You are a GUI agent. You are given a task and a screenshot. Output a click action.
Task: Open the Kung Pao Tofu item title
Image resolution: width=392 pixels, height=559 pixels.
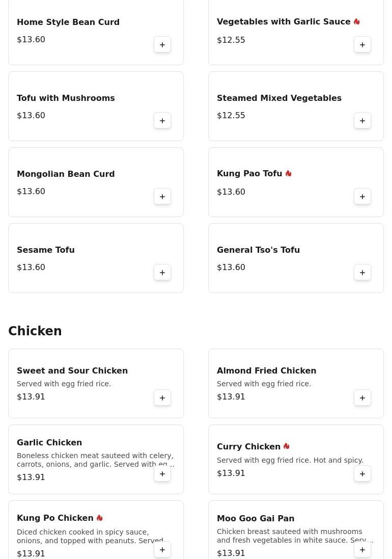pyautogui.click(x=249, y=174)
